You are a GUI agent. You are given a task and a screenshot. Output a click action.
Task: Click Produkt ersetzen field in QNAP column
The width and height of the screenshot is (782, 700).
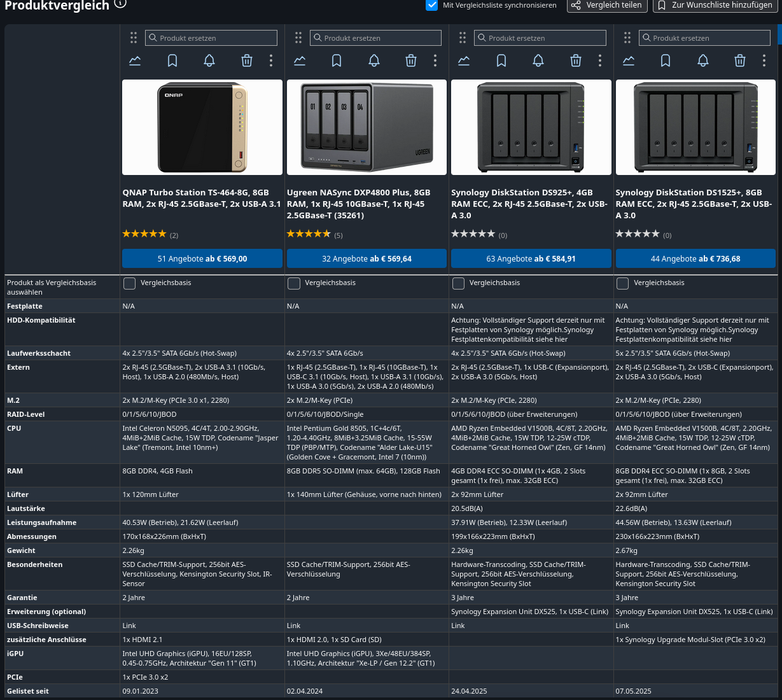(211, 38)
